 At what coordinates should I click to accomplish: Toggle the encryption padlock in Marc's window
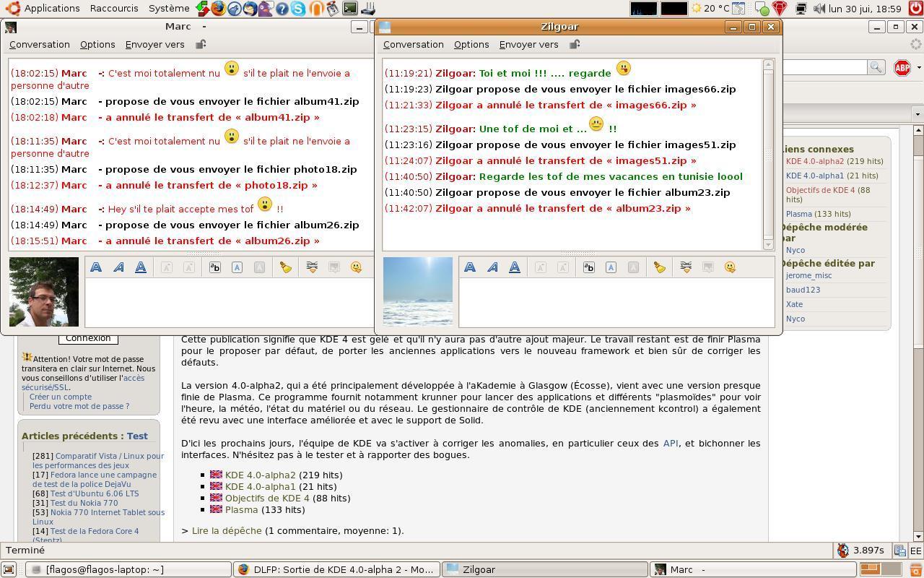click(x=201, y=45)
